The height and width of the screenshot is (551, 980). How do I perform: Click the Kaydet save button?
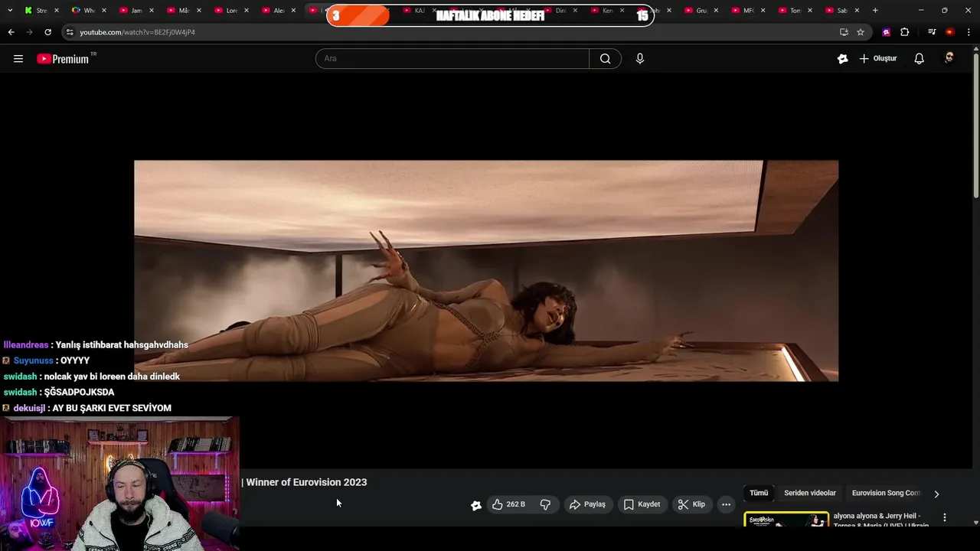642,504
